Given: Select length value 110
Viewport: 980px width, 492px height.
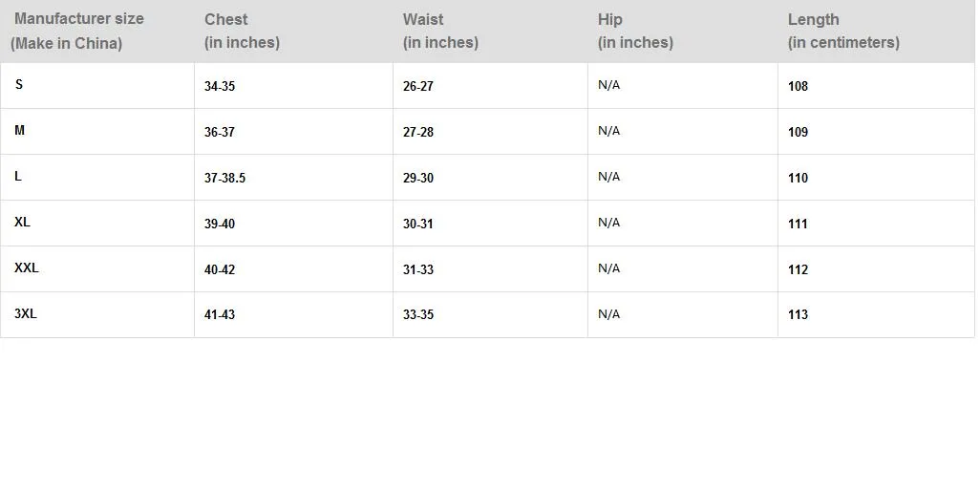Looking at the screenshot, I should point(798,178).
